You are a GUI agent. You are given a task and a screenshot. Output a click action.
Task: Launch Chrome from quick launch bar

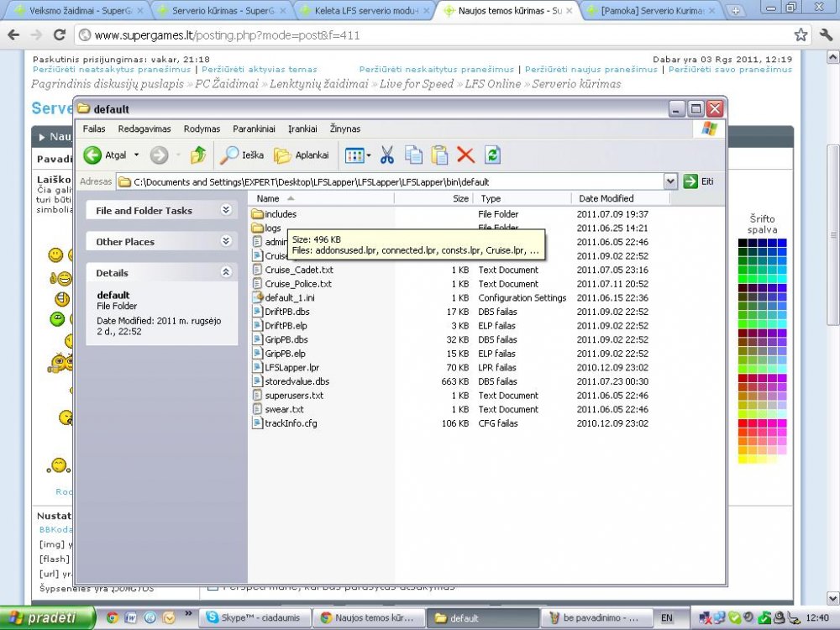(112, 617)
